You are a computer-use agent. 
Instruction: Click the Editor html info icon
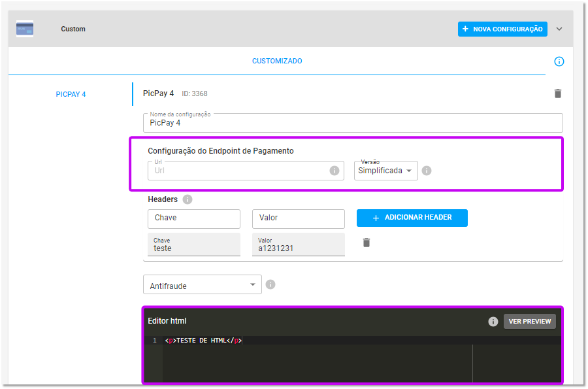click(493, 322)
